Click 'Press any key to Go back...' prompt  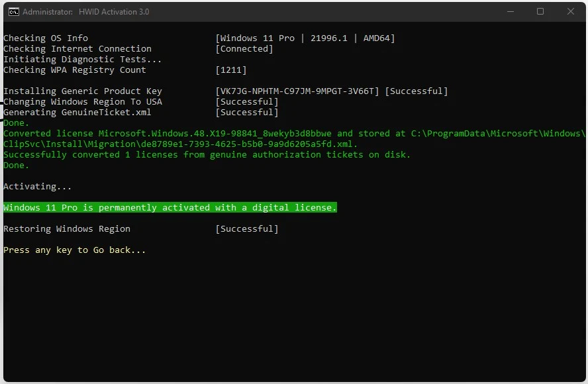coord(75,250)
